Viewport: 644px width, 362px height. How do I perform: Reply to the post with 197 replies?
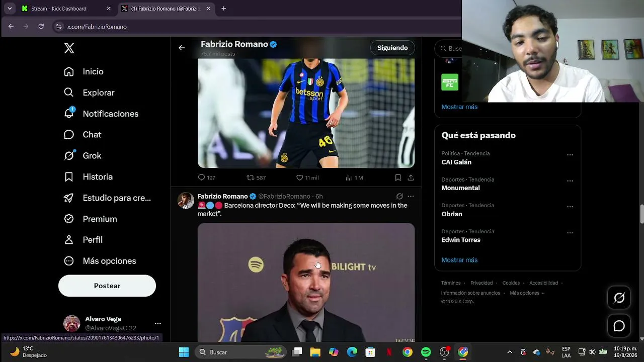[x=206, y=177]
